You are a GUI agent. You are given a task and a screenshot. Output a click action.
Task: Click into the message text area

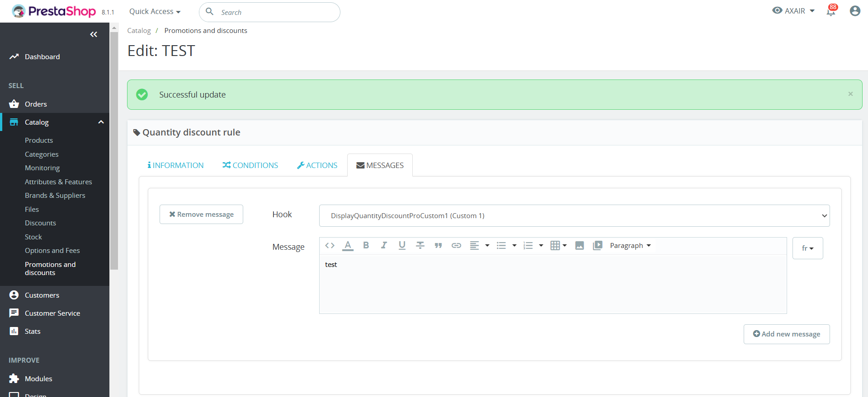553,284
